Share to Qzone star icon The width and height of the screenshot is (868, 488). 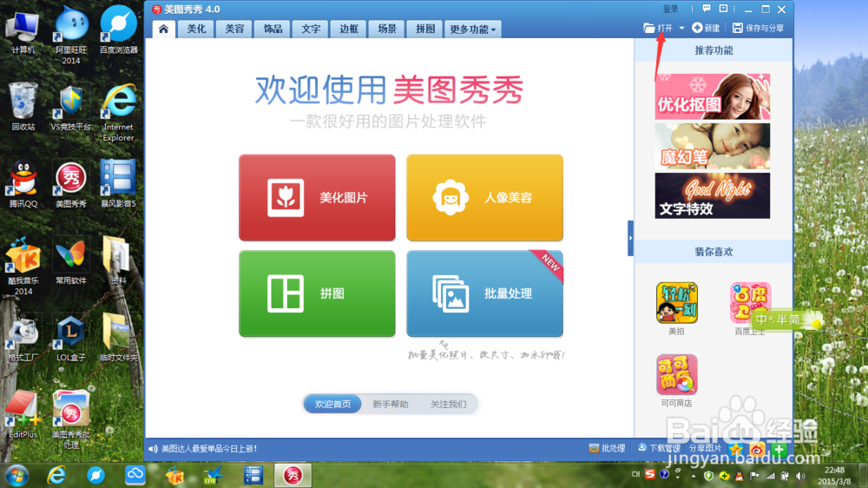736,449
